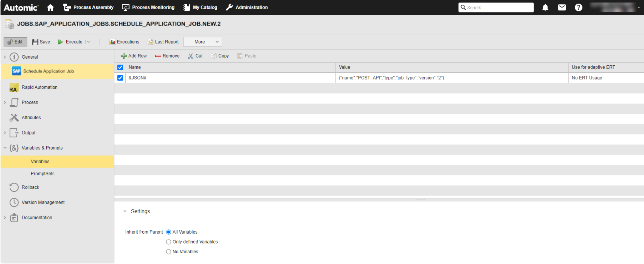Click the green Execute play icon
The width and height of the screenshot is (644, 264).
click(x=60, y=42)
